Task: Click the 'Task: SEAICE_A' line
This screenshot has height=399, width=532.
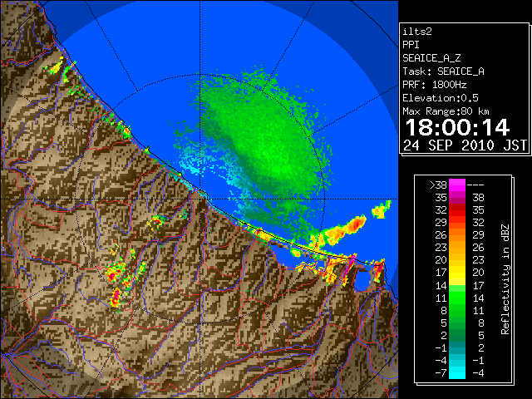Action: [x=443, y=71]
